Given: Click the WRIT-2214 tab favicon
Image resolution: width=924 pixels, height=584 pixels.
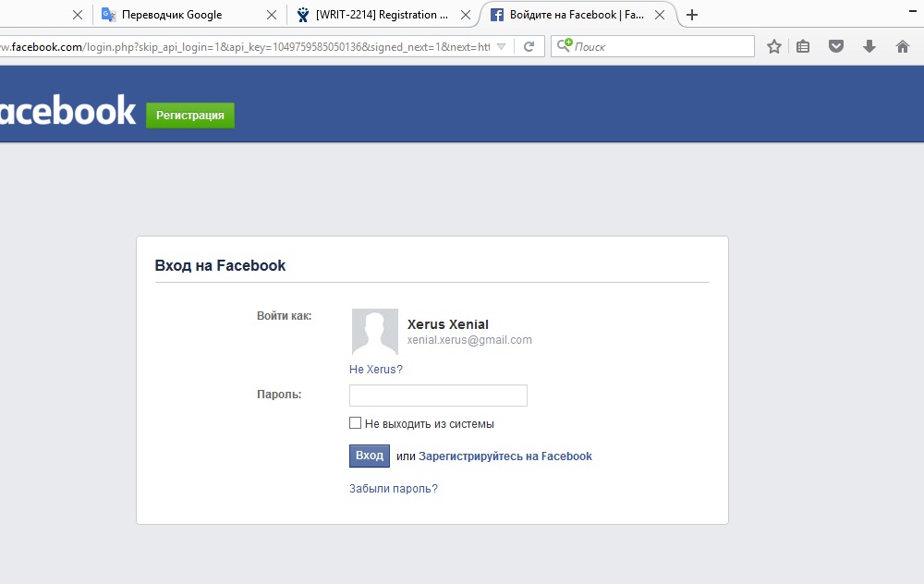Looking at the screenshot, I should point(303,15).
